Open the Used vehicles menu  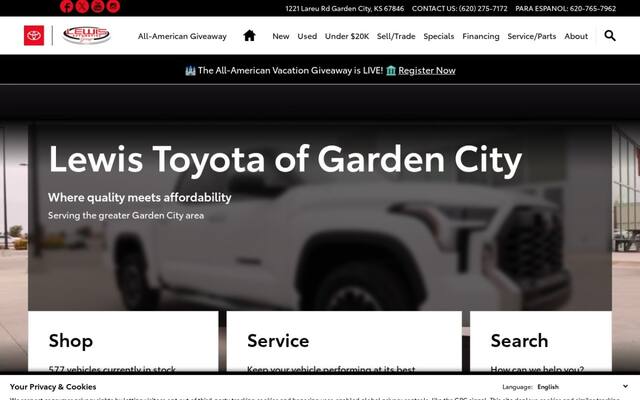click(x=307, y=36)
